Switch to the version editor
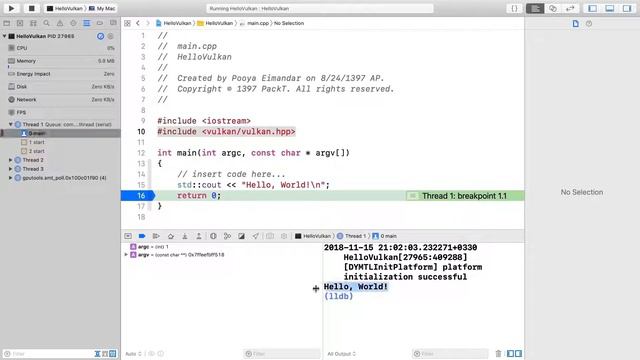The width and height of the screenshot is (640, 360). coord(570,8)
